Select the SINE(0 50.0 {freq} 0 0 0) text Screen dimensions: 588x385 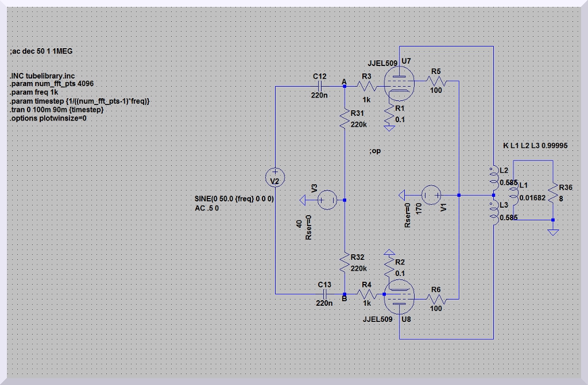[x=234, y=199]
